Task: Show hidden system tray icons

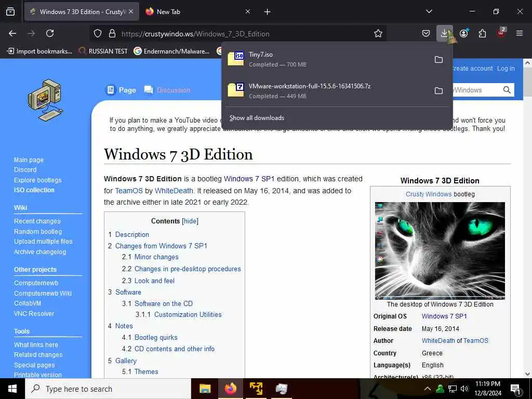Action: pyautogui.click(x=428, y=389)
